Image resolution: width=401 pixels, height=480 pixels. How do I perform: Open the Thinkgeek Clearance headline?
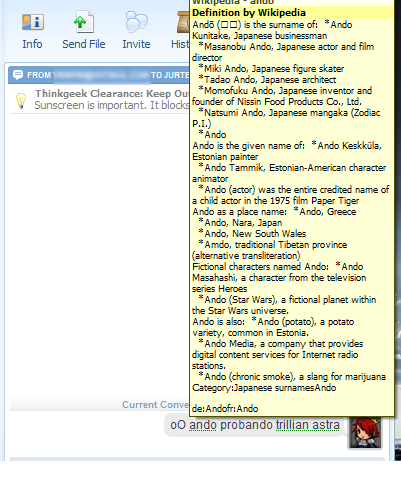point(112,94)
